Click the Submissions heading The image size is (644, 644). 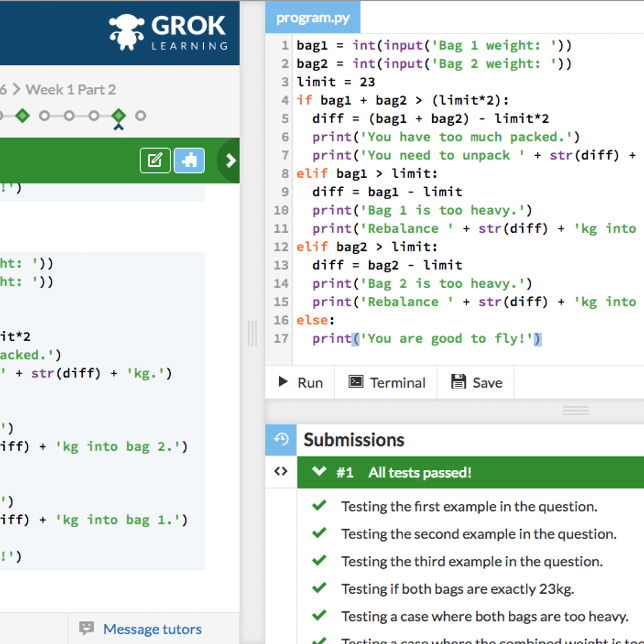[x=354, y=440]
